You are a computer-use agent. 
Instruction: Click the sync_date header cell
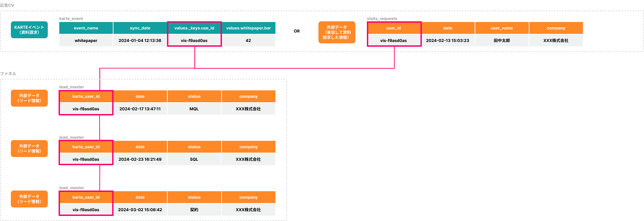pos(140,28)
